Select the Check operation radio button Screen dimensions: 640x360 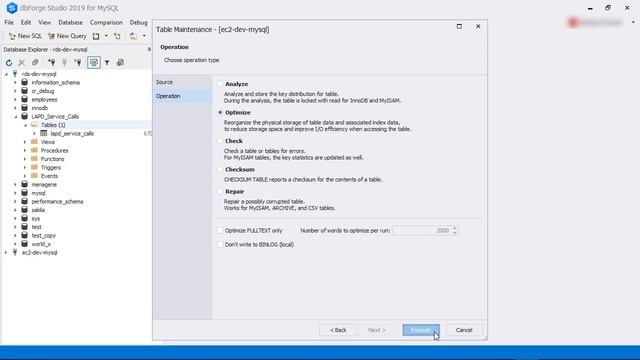[220, 141]
